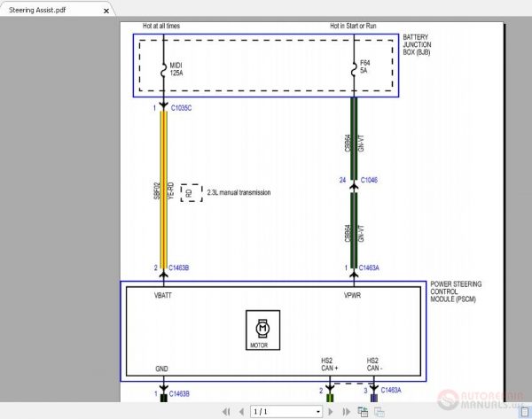Go to the first page
The width and height of the screenshot is (532, 419).
(226, 412)
